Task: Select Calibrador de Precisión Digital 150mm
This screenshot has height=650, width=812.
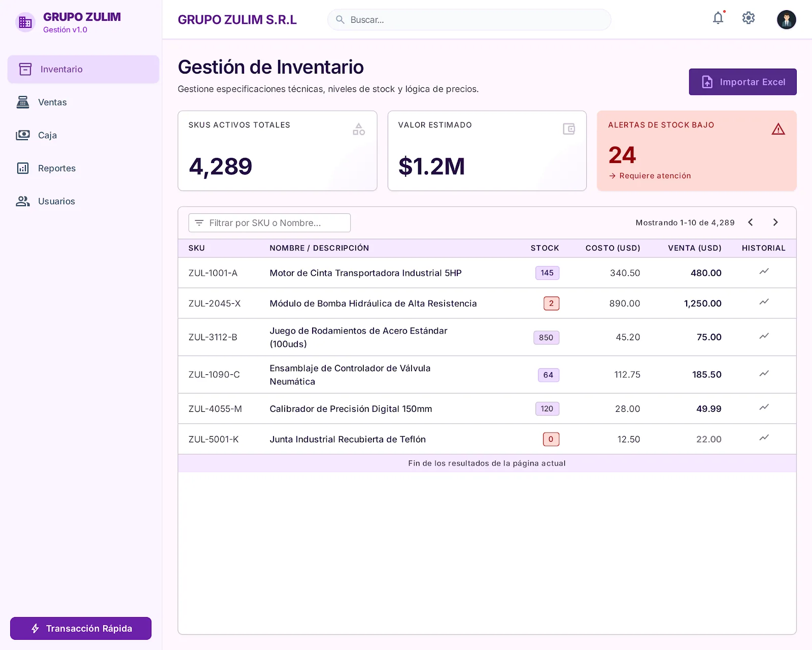Action: 351,409
